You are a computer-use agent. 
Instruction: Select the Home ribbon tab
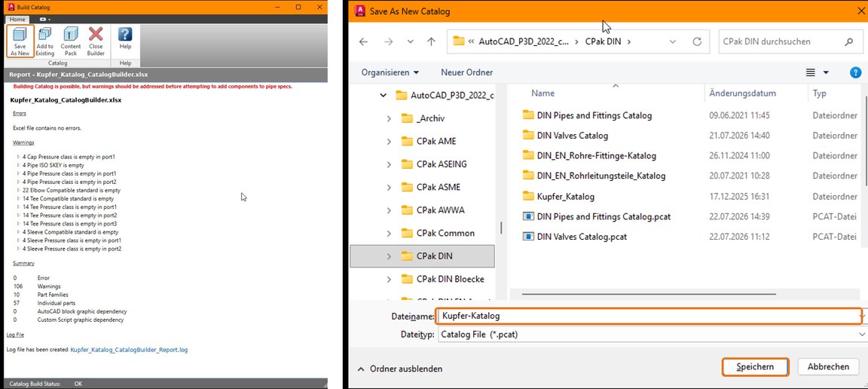(17, 20)
